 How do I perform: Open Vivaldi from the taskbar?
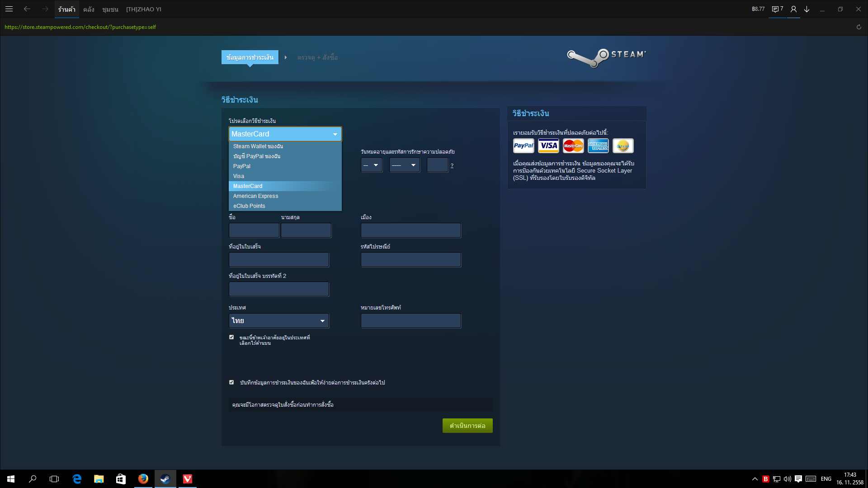pos(187,479)
